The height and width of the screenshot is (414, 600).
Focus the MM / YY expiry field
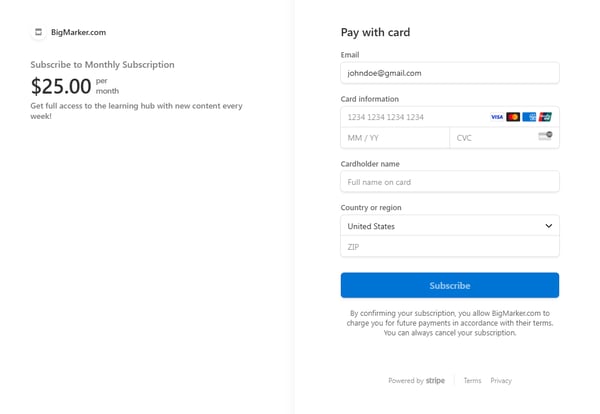pyautogui.click(x=395, y=138)
